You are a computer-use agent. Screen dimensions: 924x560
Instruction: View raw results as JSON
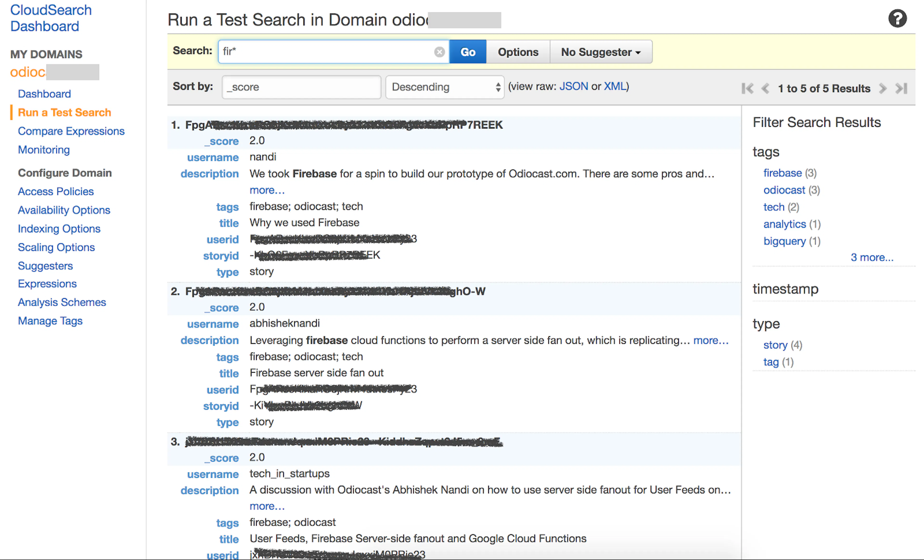pyautogui.click(x=573, y=86)
